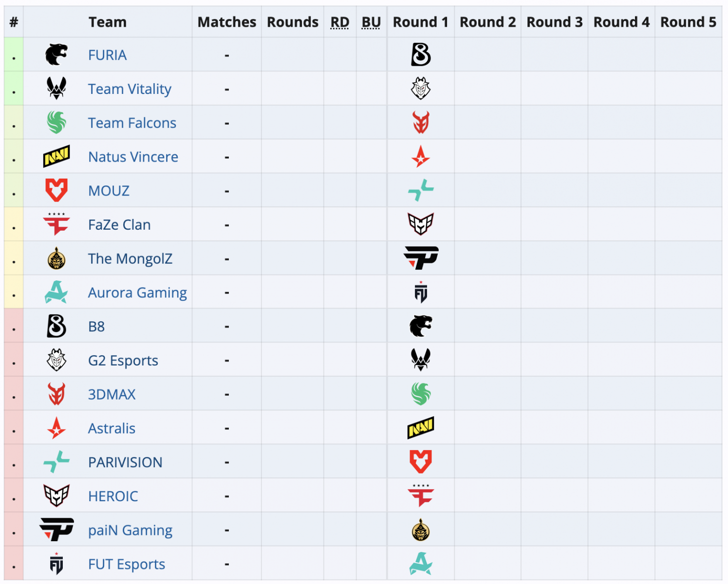Click the FURIA panther logo in Team column
The width and height of the screenshot is (728, 584).
(56, 55)
